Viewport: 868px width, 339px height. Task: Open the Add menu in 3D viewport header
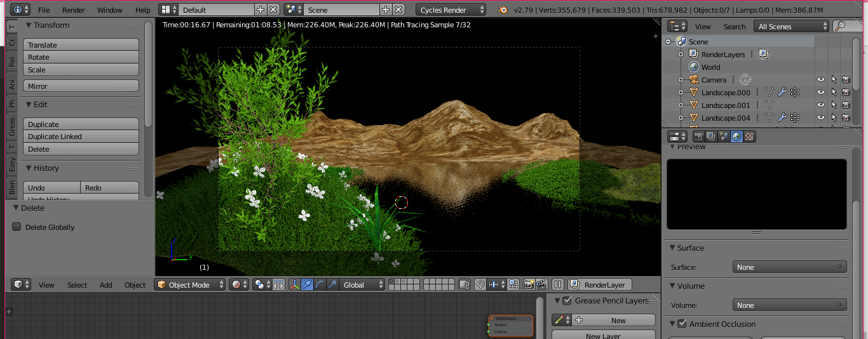pos(106,285)
